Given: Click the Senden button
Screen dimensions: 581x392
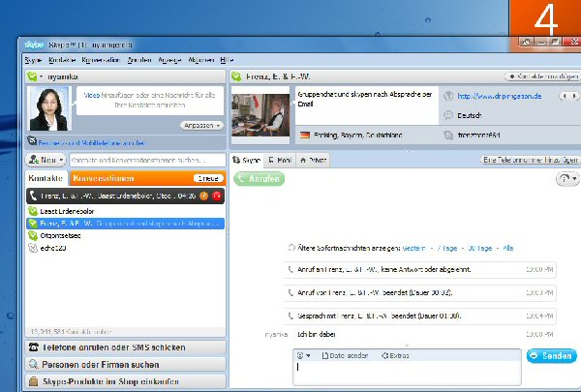Looking at the screenshot, I should (551, 355).
